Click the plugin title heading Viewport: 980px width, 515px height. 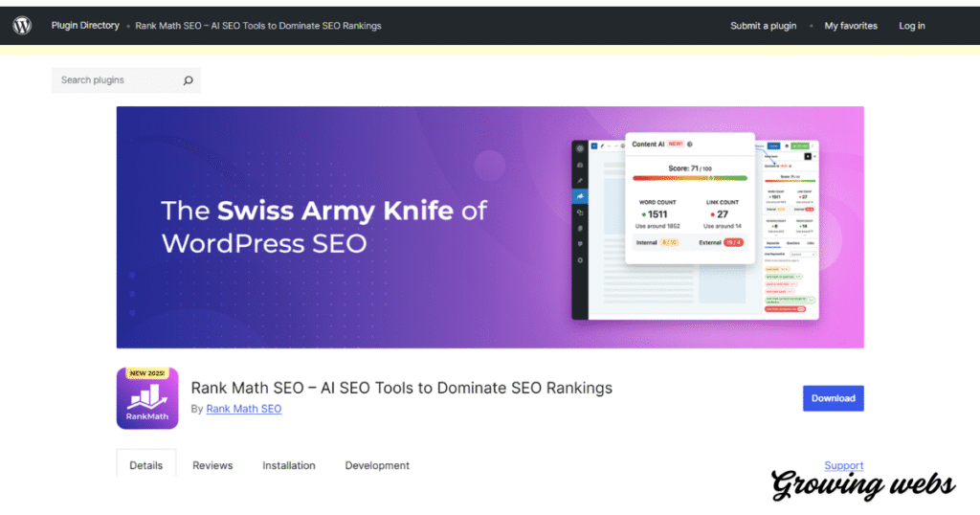[401, 388]
